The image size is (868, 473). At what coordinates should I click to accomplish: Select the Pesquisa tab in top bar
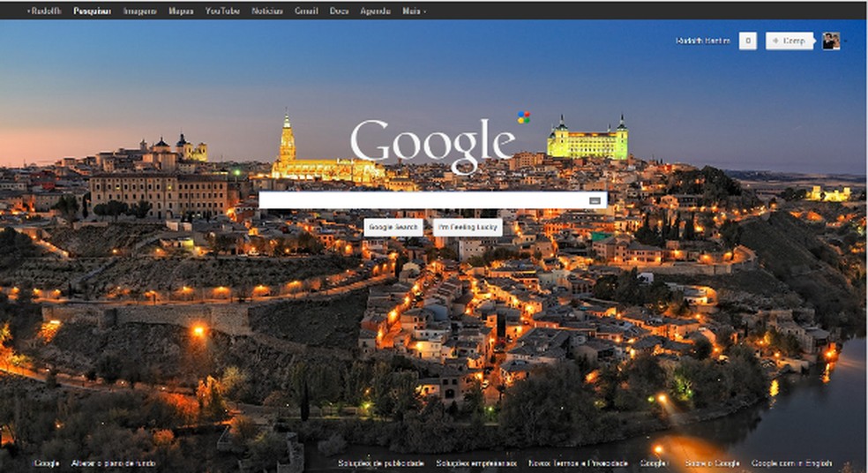(x=92, y=11)
